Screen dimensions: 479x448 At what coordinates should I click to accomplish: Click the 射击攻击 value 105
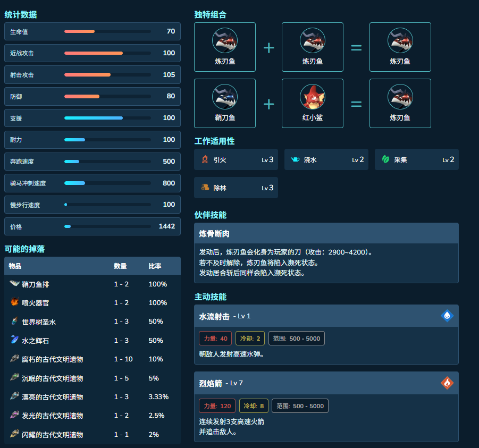click(169, 74)
